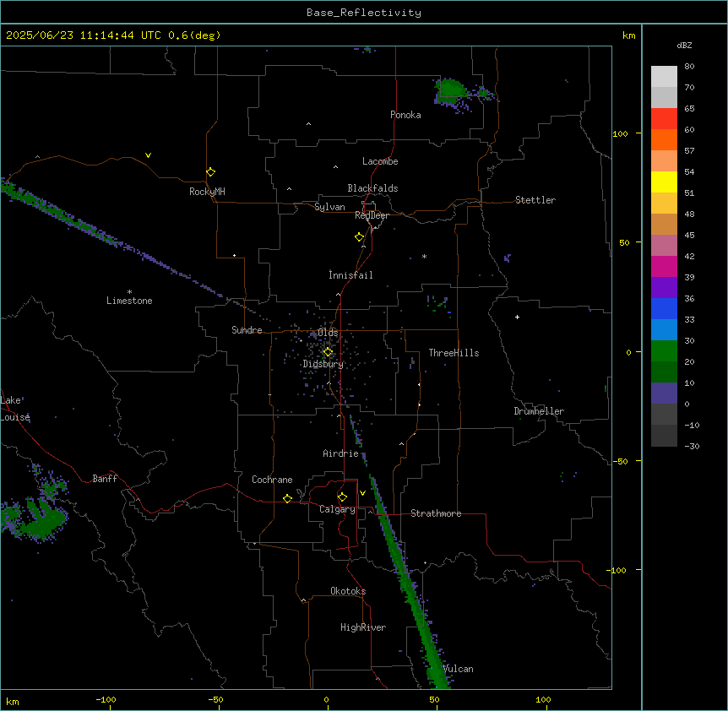This screenshot has width=728, height=711.
Task: Click the legend value 57
Action: tap(689, 151)
